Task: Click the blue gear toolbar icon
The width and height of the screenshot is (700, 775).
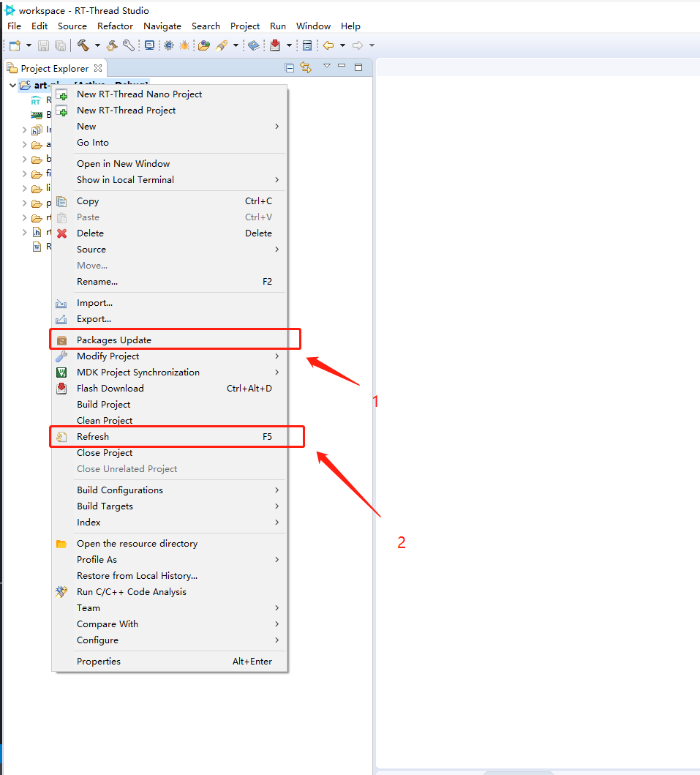Action: [169, 45]
